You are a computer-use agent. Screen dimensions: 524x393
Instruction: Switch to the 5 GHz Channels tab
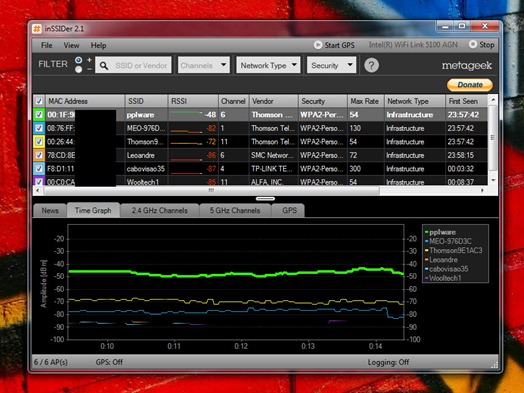pyautogui.click(x=235, y=211)
